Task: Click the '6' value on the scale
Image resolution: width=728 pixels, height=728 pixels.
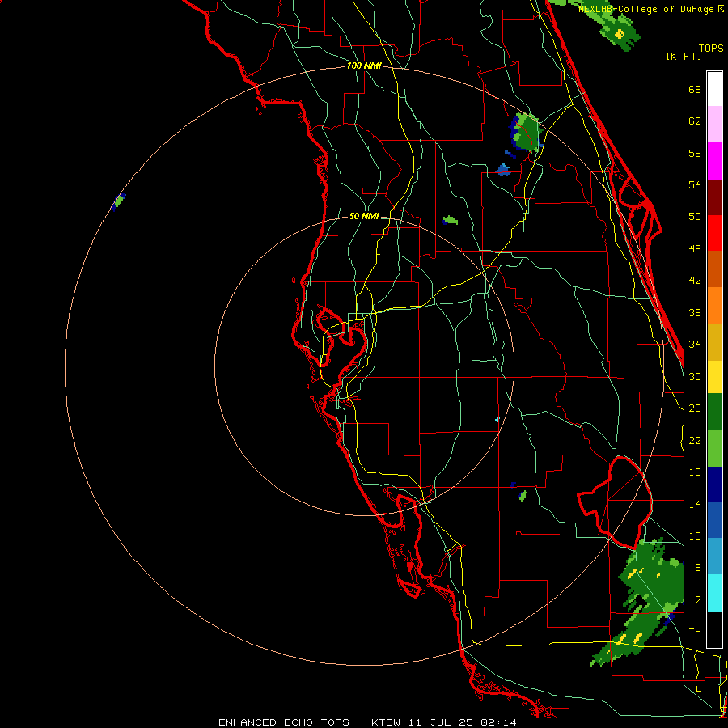Action: (698, 567)
